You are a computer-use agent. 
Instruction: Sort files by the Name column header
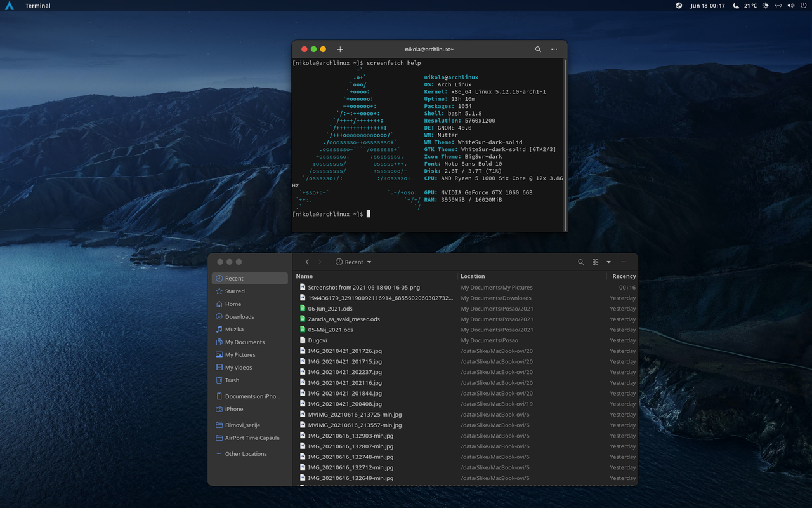376,276
